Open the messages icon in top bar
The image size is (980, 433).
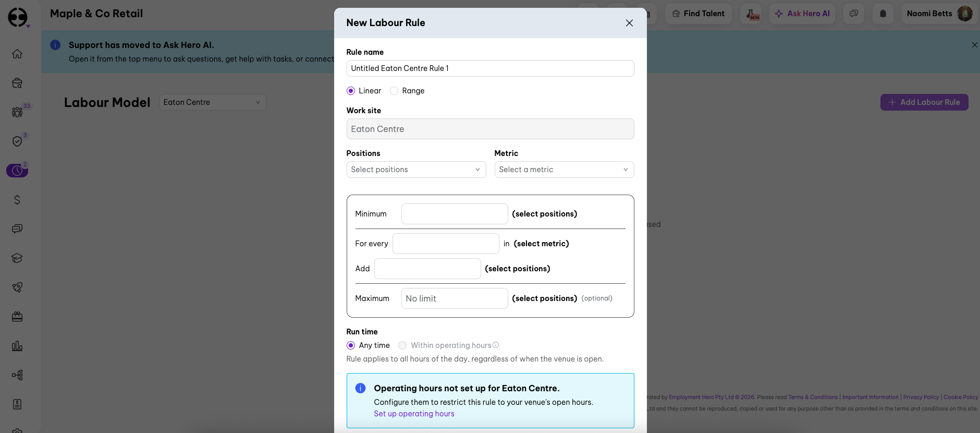click(854, 14)
